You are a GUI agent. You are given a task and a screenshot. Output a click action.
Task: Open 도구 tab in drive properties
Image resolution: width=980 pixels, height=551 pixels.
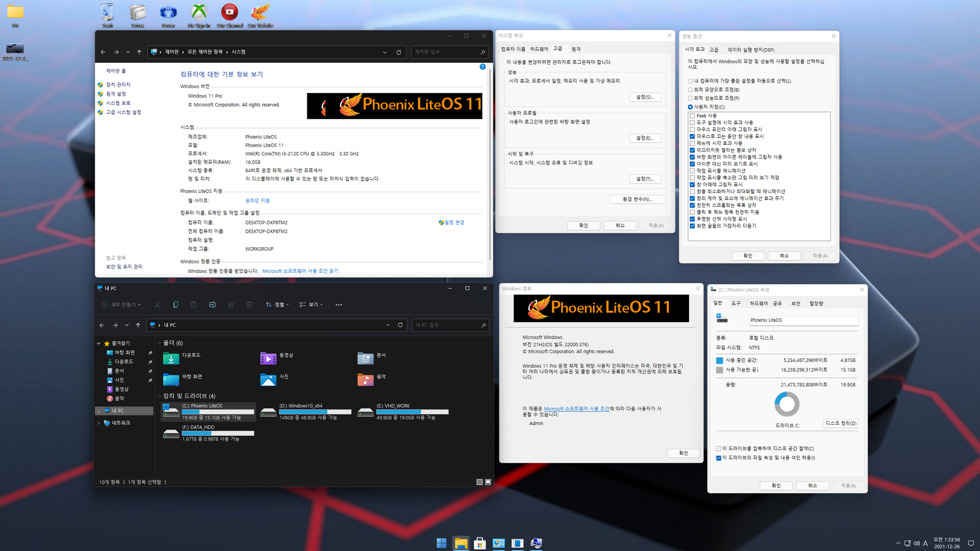pyautogui.click(x=736, y=303)
